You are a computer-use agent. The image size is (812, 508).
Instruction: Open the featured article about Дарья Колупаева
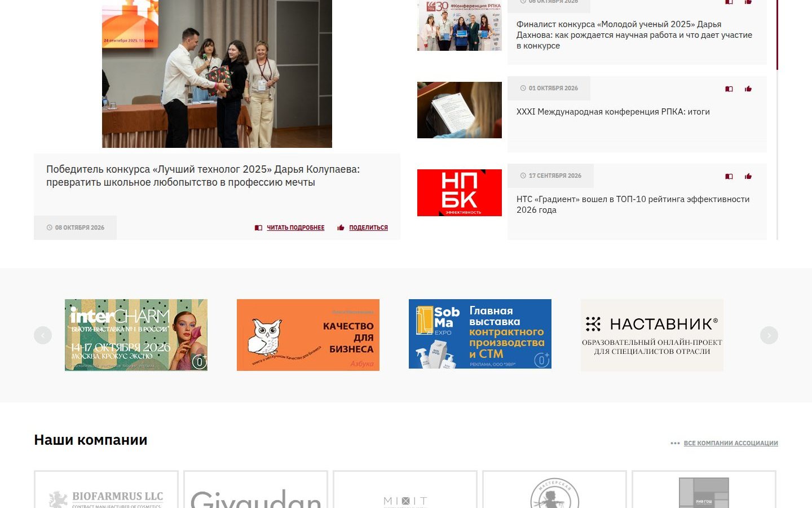pyautogui.click(x=203, y=176)
